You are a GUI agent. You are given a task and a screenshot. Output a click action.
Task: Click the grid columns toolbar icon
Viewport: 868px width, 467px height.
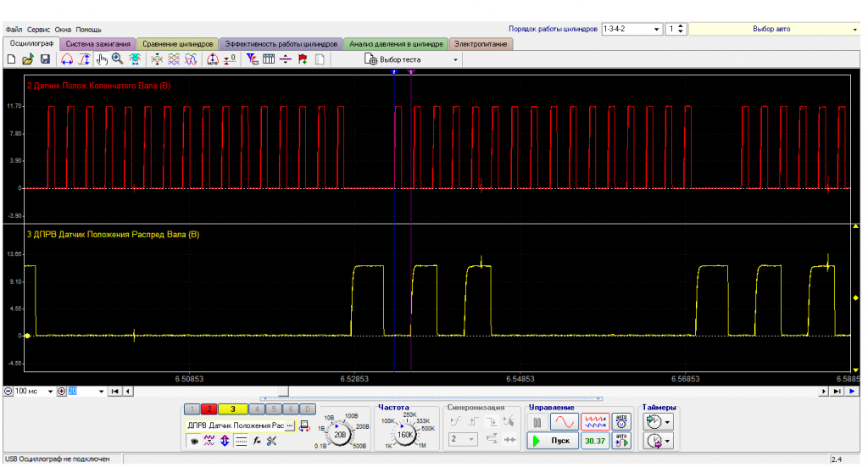coord(269,59)
